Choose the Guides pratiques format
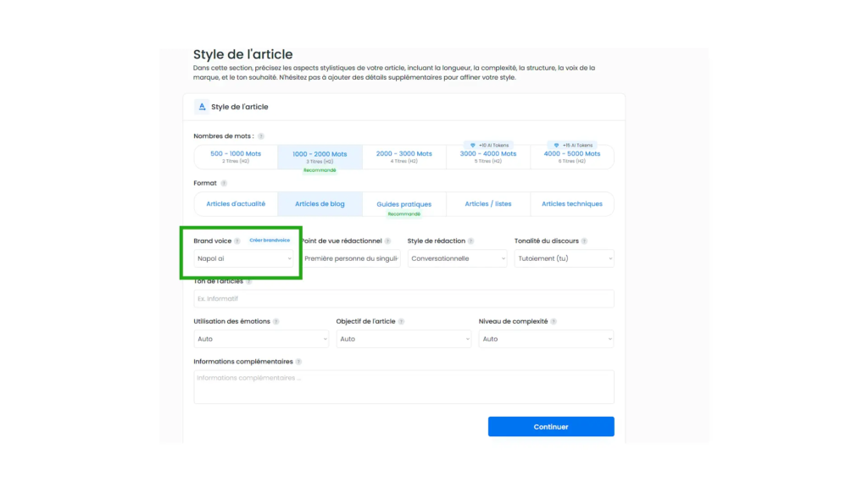 (x=404, y=204)
